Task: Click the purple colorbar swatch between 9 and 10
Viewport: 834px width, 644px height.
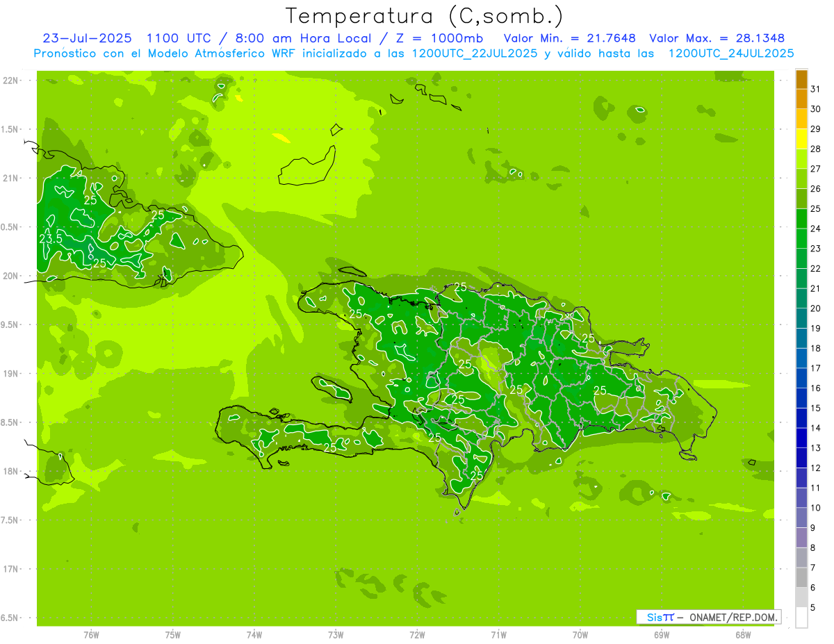Action: [x=801, y=518]
